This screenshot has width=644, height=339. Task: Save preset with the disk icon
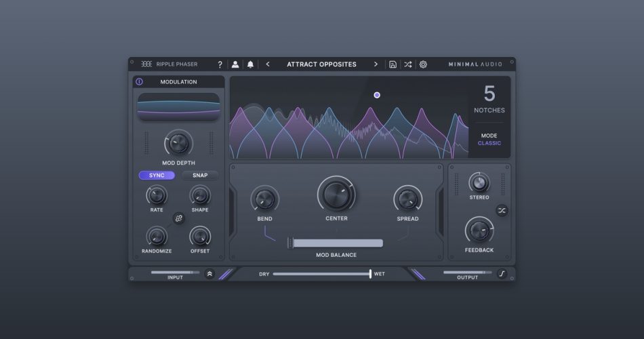393,64
